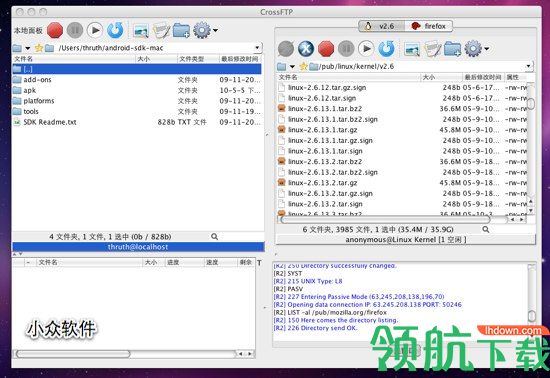Click the play icon in local panel toolbar
550x378 pixels.
95,30
